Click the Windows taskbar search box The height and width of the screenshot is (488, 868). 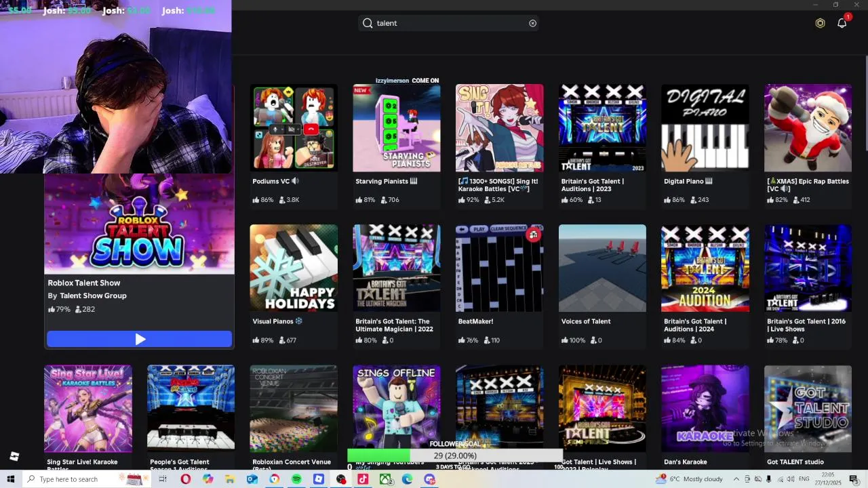click(x=87, y=479)
